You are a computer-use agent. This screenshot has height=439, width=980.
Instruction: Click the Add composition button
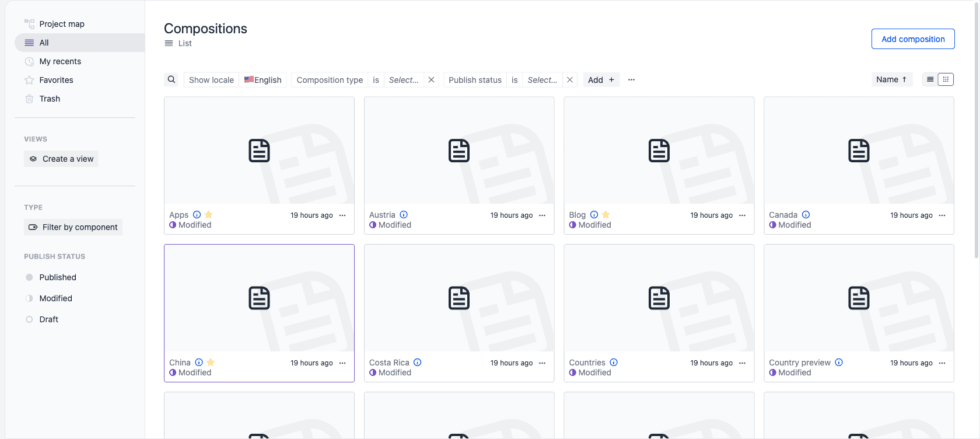pos(913,39)
